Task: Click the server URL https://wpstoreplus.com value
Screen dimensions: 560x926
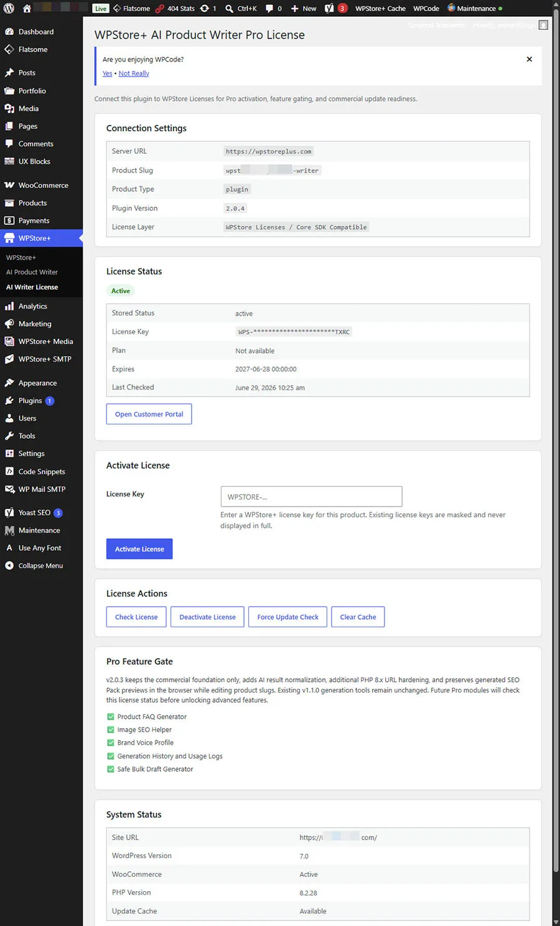Action: click(x=268, y=151)
